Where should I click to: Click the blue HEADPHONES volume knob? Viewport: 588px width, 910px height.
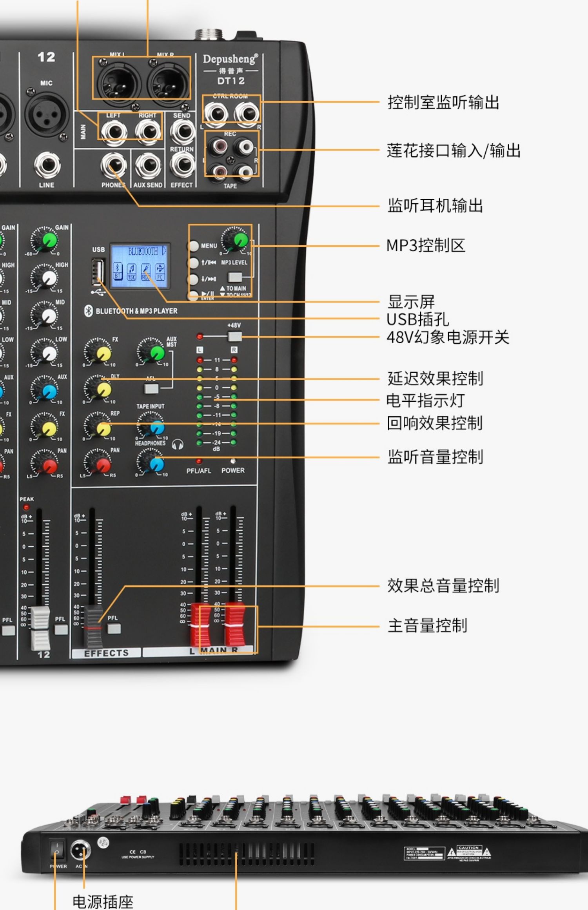pos(152,462)
